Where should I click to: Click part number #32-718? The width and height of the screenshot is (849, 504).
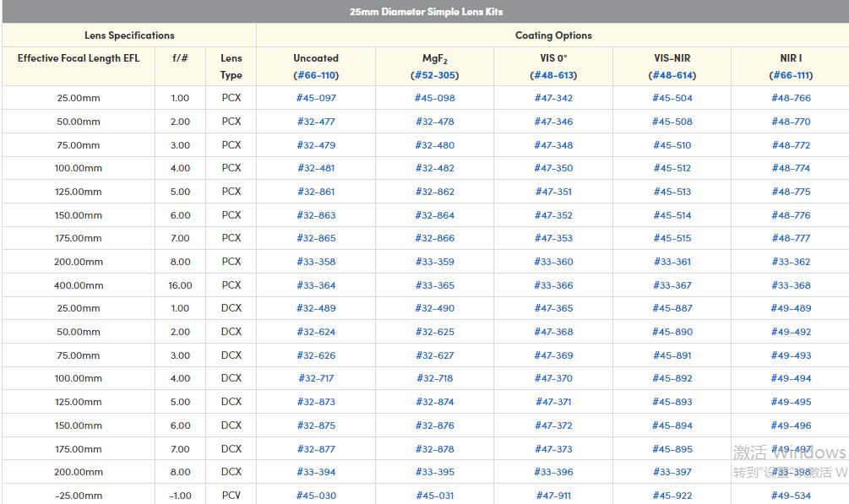434,378
